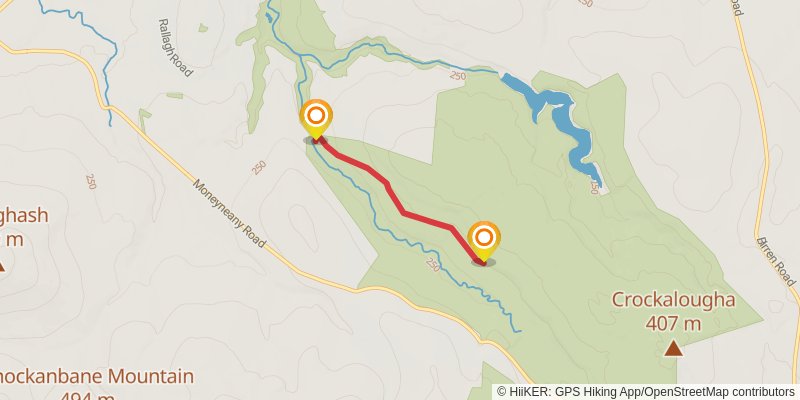Click the brown peak triangle at the left edge
Viewport: 800px width, 400px height.
tap(2, 266)
